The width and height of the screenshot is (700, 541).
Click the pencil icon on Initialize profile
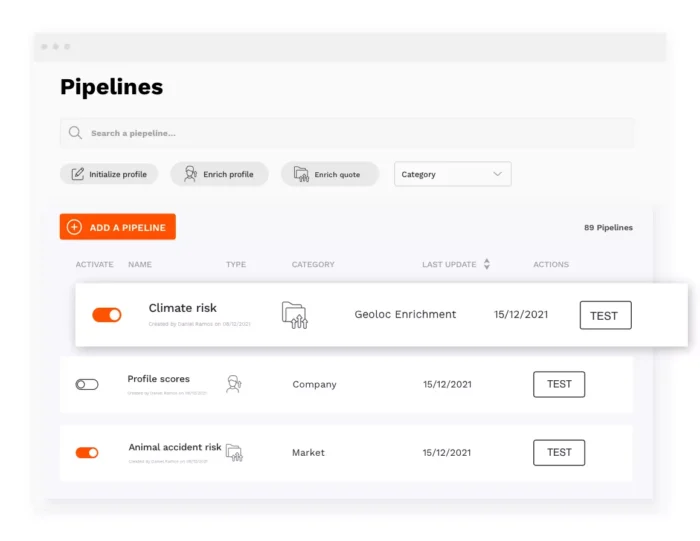[x=78, y=174]
